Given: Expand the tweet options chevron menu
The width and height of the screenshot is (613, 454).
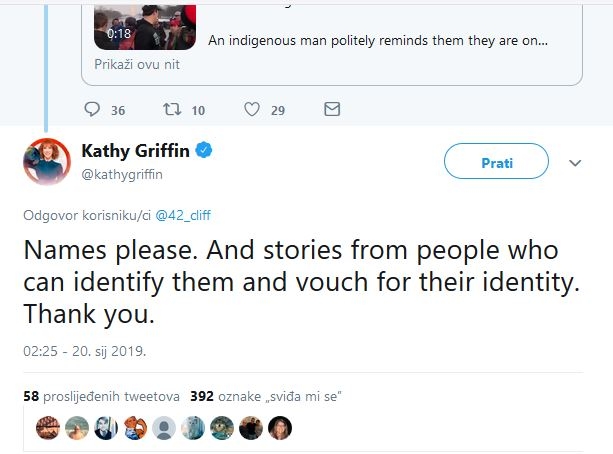Looking at the screenshot, I should point(575,162).
